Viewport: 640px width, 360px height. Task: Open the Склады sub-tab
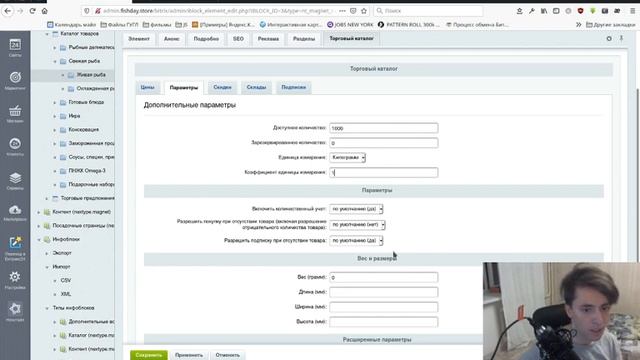[256, 87]
